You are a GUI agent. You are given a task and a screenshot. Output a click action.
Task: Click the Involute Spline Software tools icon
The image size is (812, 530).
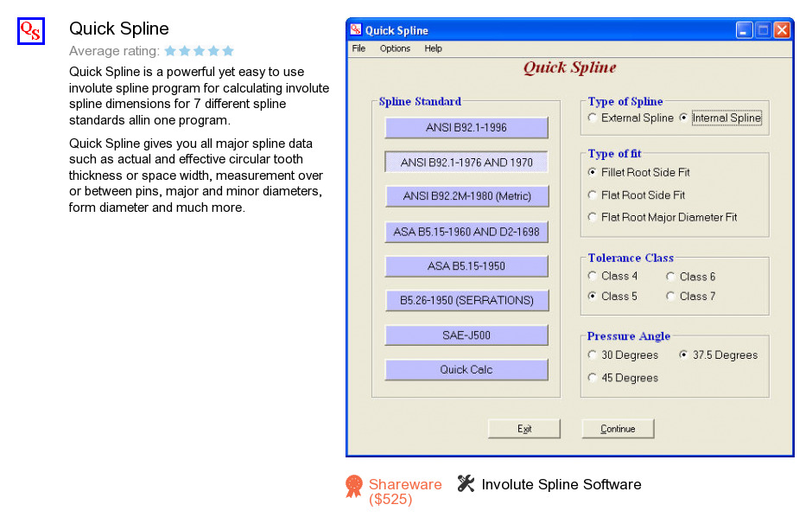[x=466, y=484]
